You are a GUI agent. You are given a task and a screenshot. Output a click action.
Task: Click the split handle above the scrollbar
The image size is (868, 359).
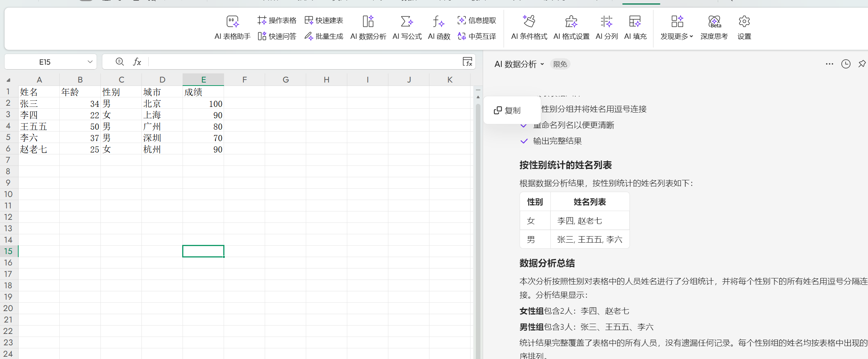478,90
